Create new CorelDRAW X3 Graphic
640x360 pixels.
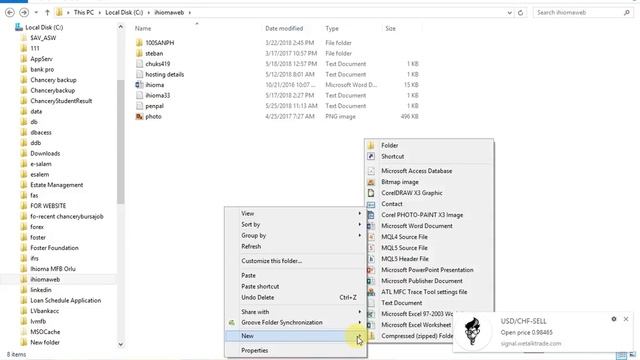[429, 193]
